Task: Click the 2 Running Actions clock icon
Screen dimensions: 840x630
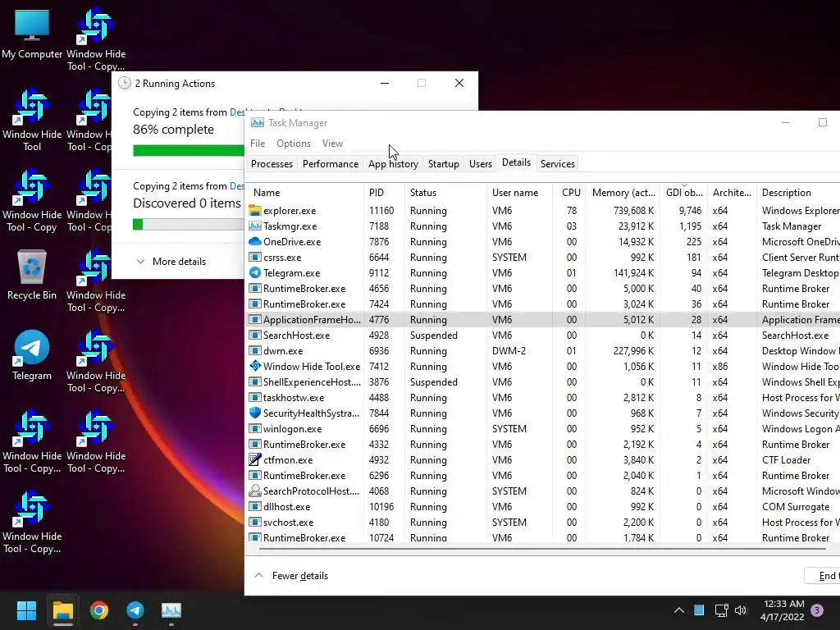Action: click(125, 83)
